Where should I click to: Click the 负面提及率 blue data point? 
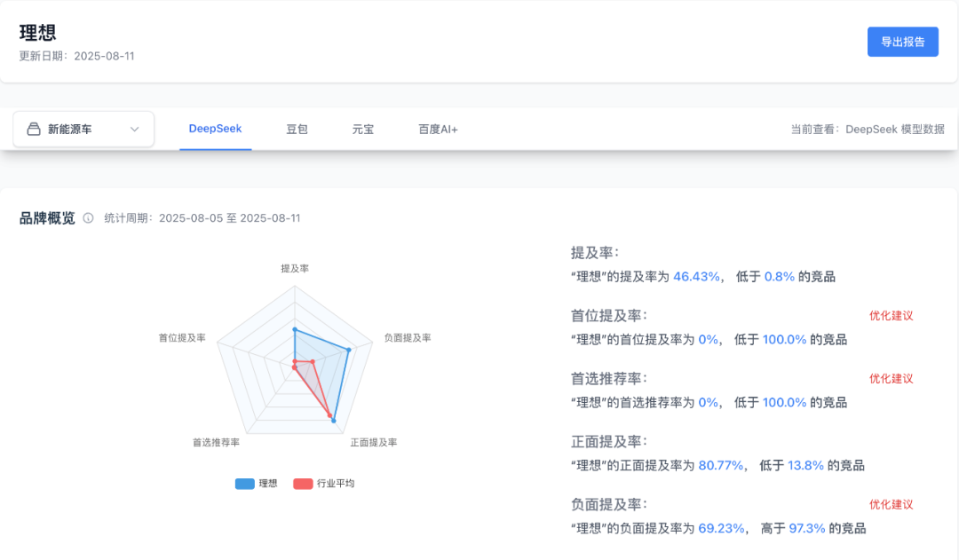(x=349, y=351)
